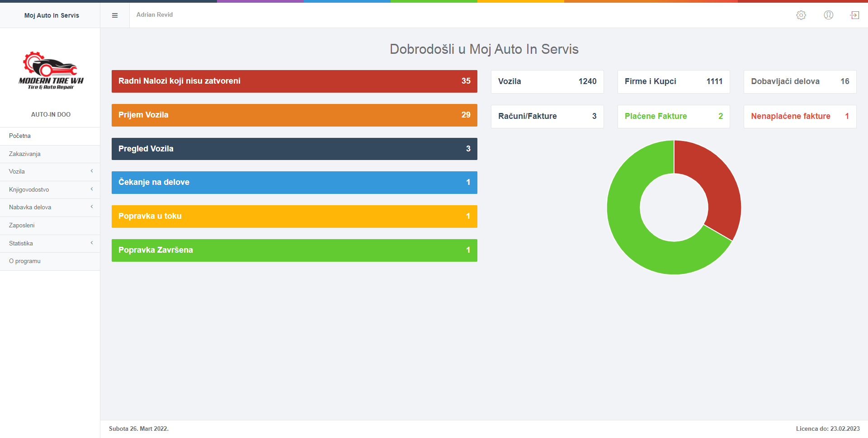
Task: Expand the Statistika sidebar section
Action: [x=50, y=243]
